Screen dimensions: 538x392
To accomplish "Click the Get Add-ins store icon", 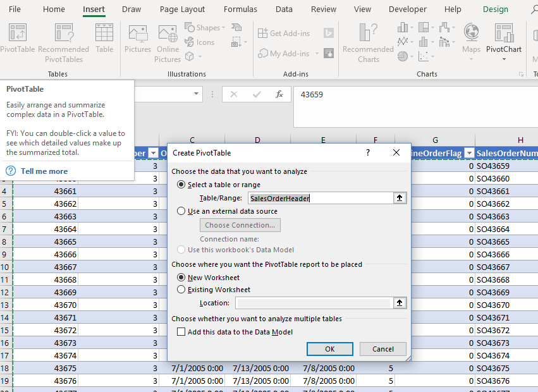I will 262,34.
